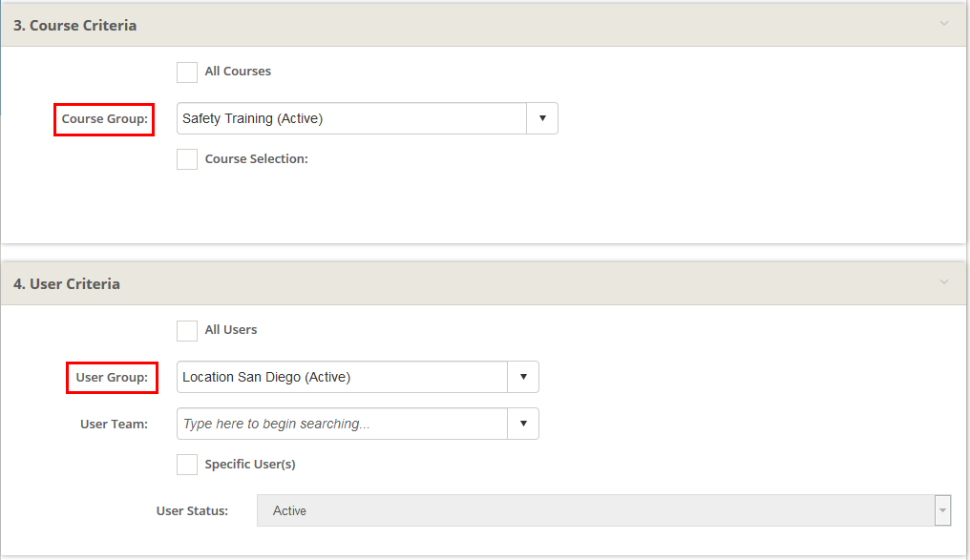Focus the User Team search field

[342, 424]
